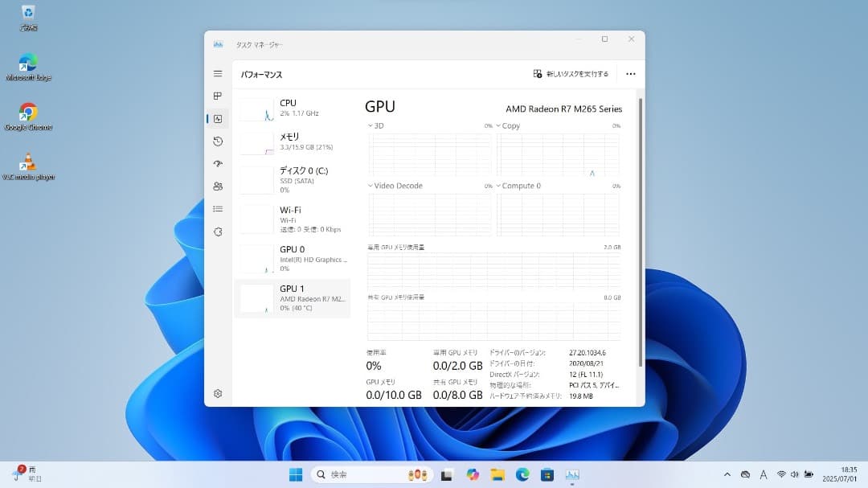Open the Details page
This screenshot has height=488, width=868.
(217, 208)
